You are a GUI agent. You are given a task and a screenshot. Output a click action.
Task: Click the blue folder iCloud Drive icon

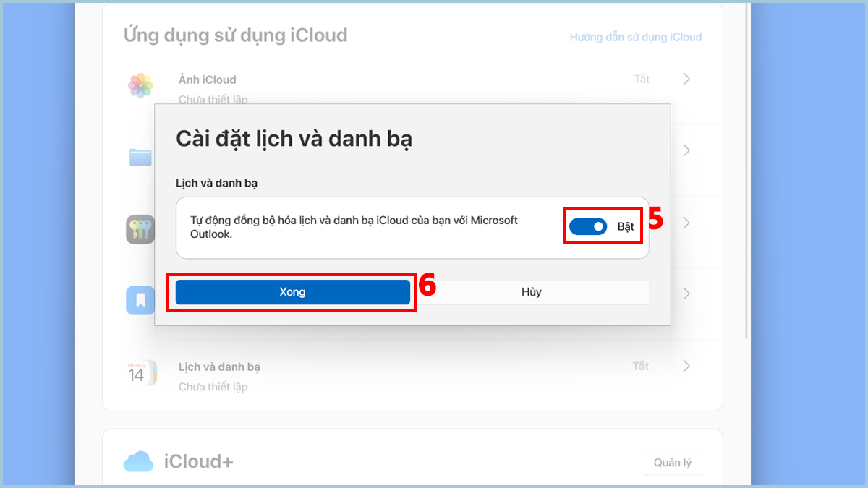pyautogui.click(x=140, y=157)
